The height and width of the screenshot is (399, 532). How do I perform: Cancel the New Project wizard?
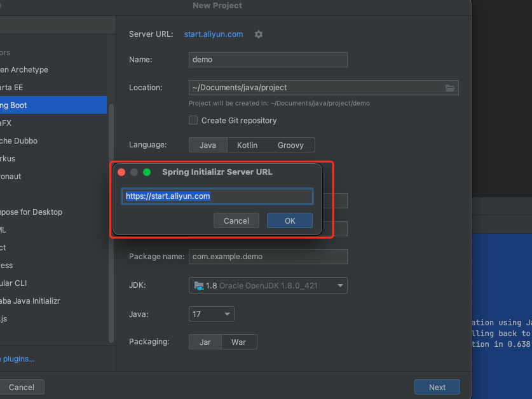[22, 387]
